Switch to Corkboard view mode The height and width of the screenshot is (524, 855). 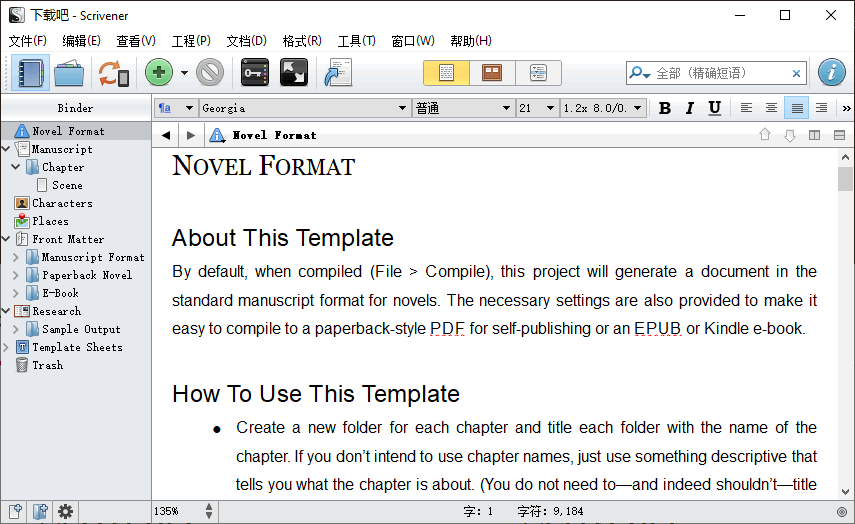(492, 73)
